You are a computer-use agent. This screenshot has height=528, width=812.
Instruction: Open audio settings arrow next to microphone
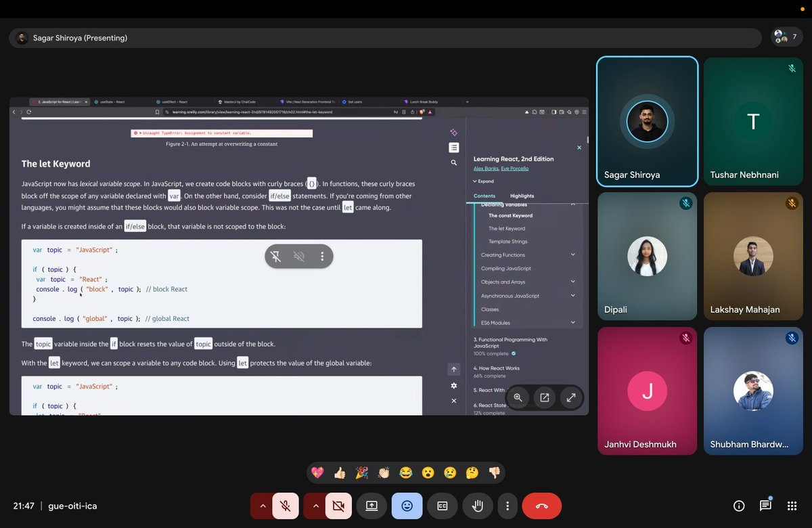click(x=263, y=506)
